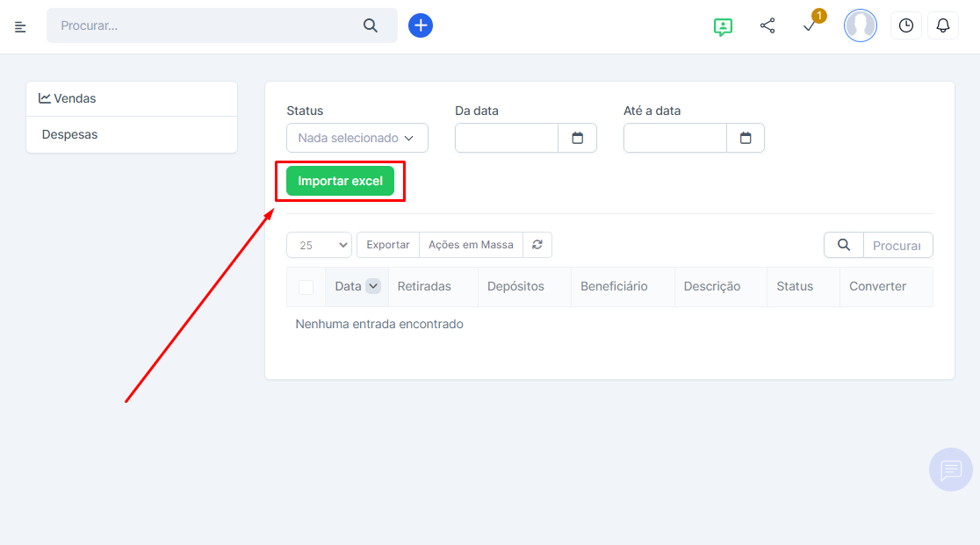Open the tasks checkmark icon with badge
The height and width of the screenshot is (545, 980).
(x=811, y=26)
